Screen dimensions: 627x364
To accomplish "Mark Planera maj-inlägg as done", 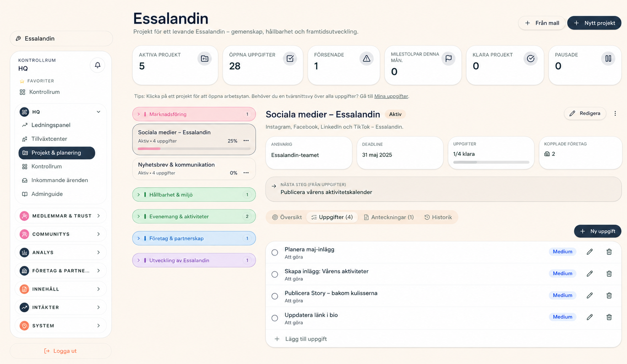I will tap(275, 252).
